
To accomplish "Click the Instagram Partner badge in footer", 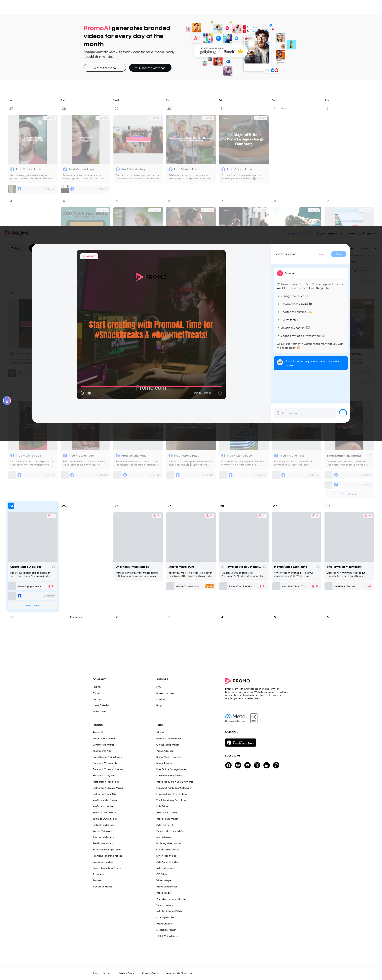I will tap(254, 718).
